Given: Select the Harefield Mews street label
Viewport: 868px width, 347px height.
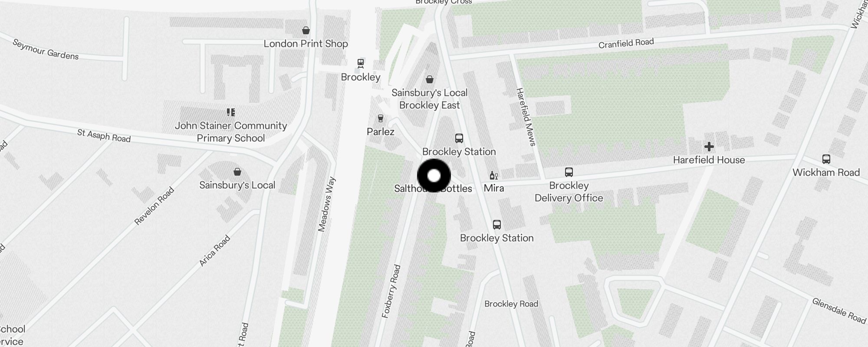Looking at the screenshot, I should (526, 117).
